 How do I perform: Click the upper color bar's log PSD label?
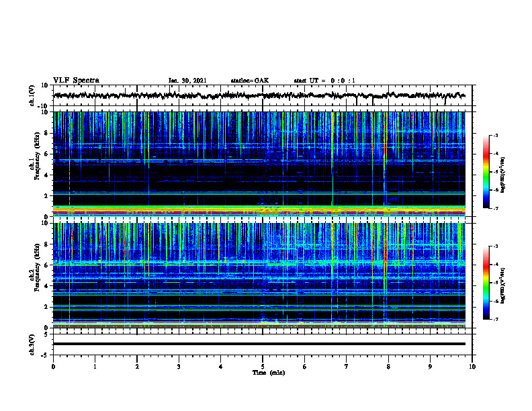click(x=503, y=175)
